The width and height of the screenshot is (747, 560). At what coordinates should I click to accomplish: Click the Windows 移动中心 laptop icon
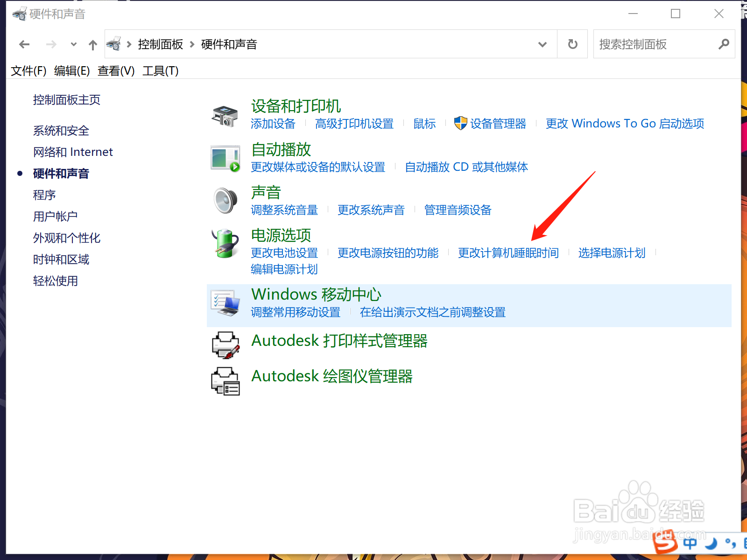[225, 302]
